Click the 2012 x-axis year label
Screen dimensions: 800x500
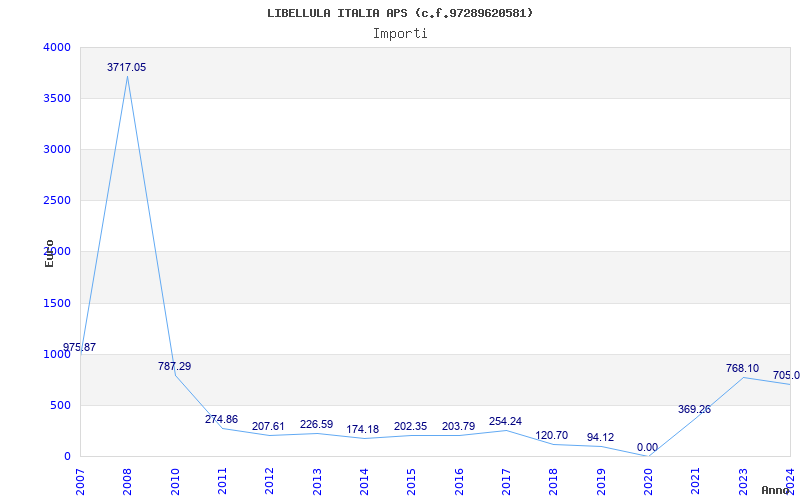click(x=269, y=482)
